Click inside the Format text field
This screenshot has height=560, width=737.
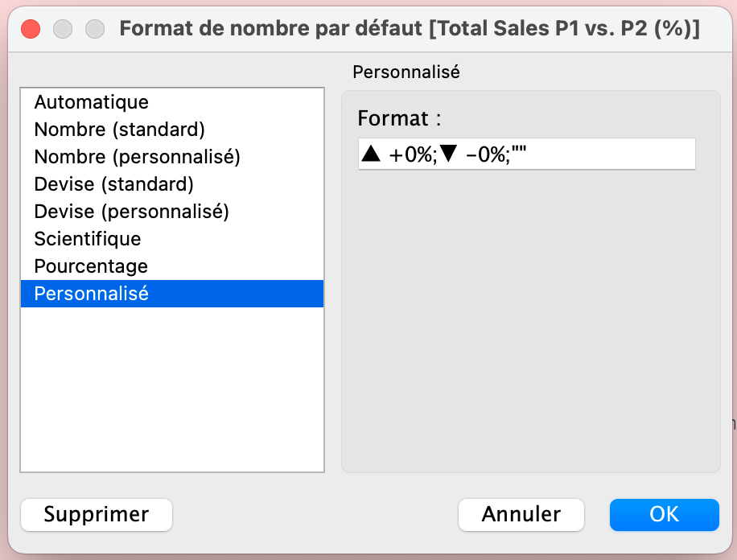coord(611,154)
